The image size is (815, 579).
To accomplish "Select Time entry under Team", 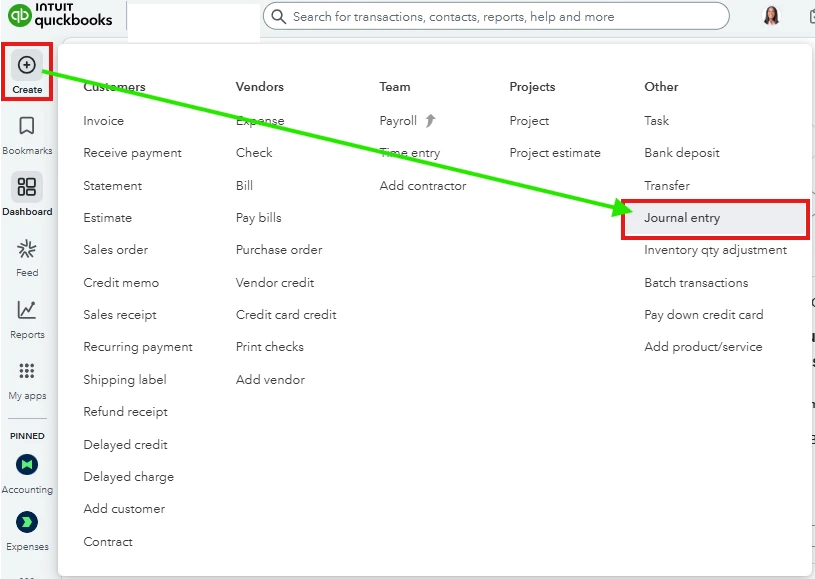I will (410, 153).
